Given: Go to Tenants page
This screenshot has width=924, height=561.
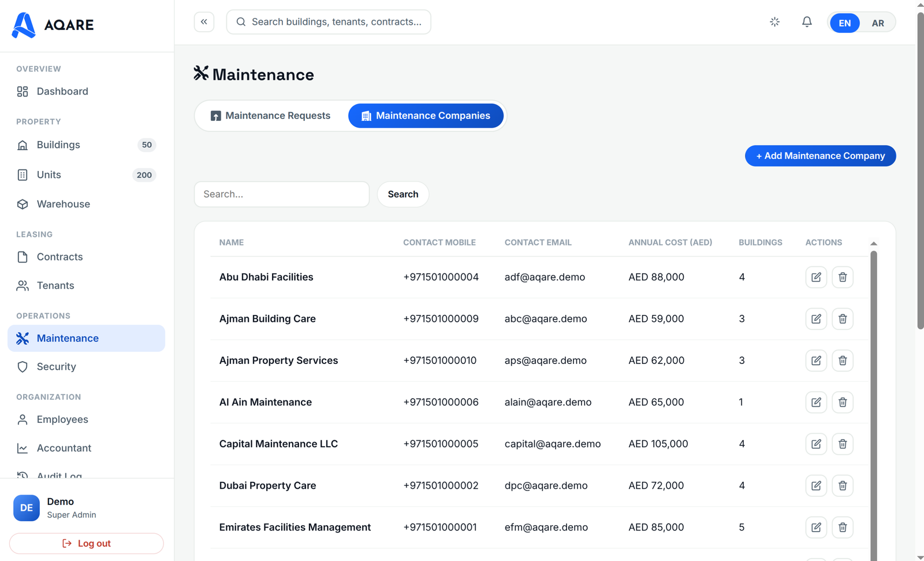Looking at the screenshot, I should pos(86,285).
